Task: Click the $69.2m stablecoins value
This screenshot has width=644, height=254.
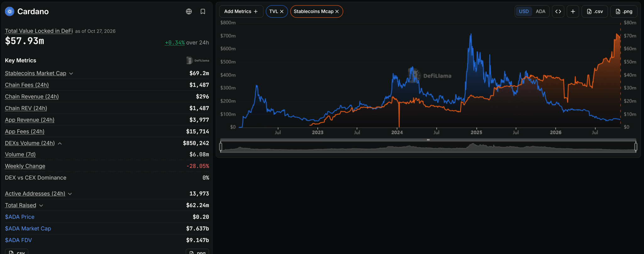Action: 199,73
